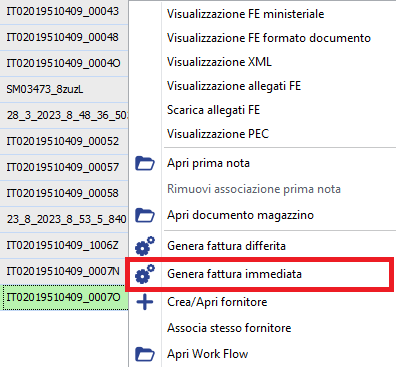Select Associa stesso fornitore

[x=229, y=328]
